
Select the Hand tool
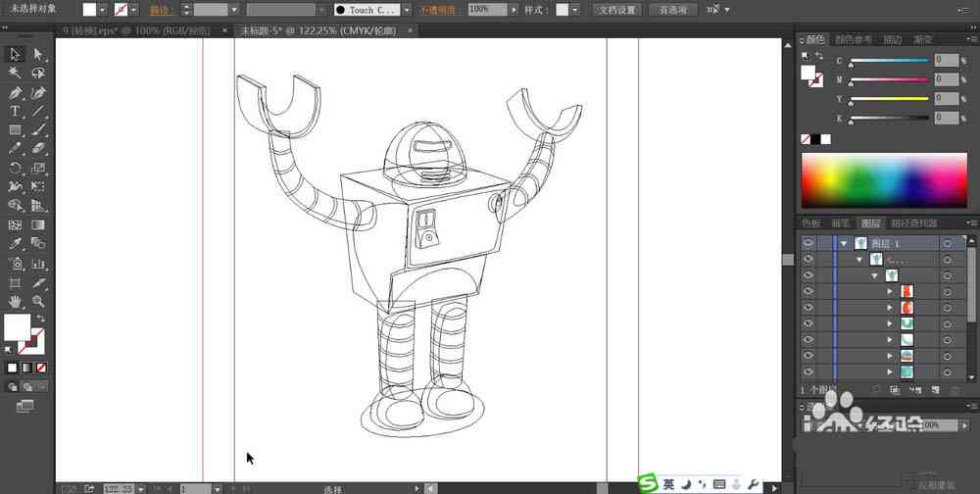[x=15, y=302]
